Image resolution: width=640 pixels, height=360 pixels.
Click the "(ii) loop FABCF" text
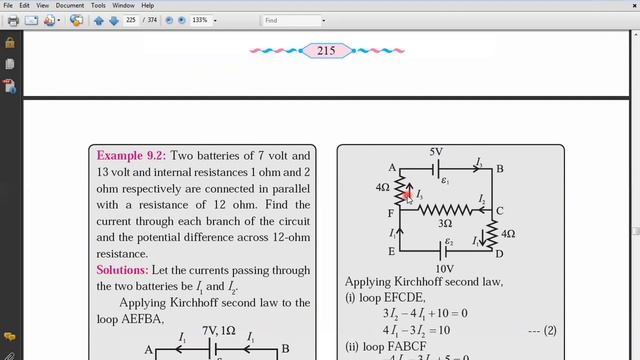[386, 347]
